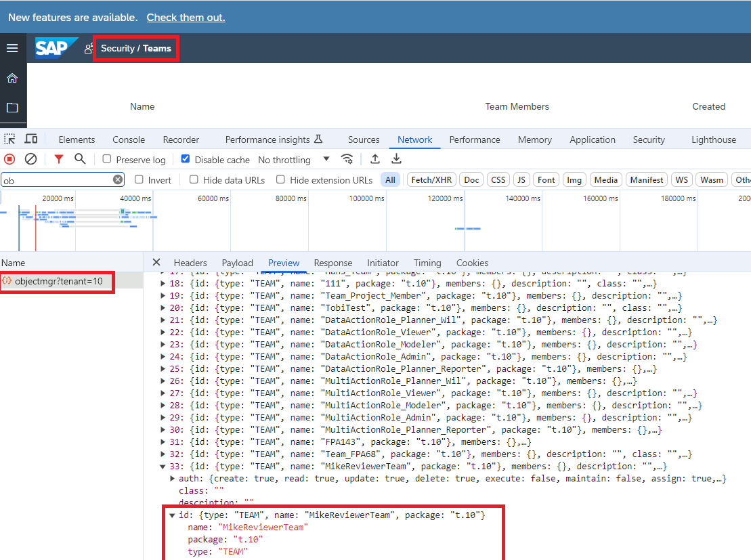Expand row 20 TobiTest
This screenshot has width=751, height=560.
click(x=163, y=308)
